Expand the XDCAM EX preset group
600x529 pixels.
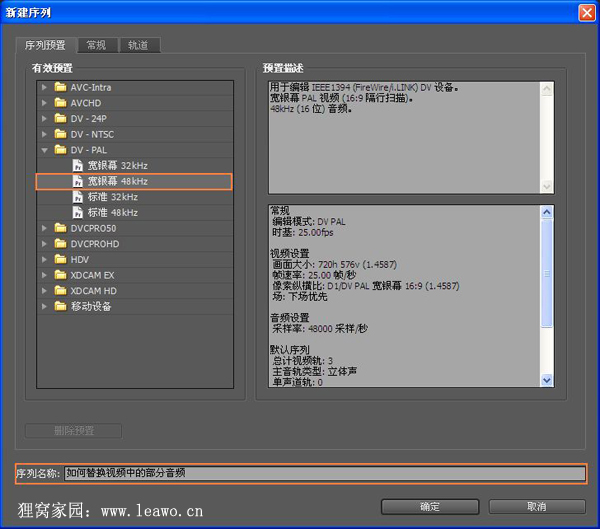44,275
